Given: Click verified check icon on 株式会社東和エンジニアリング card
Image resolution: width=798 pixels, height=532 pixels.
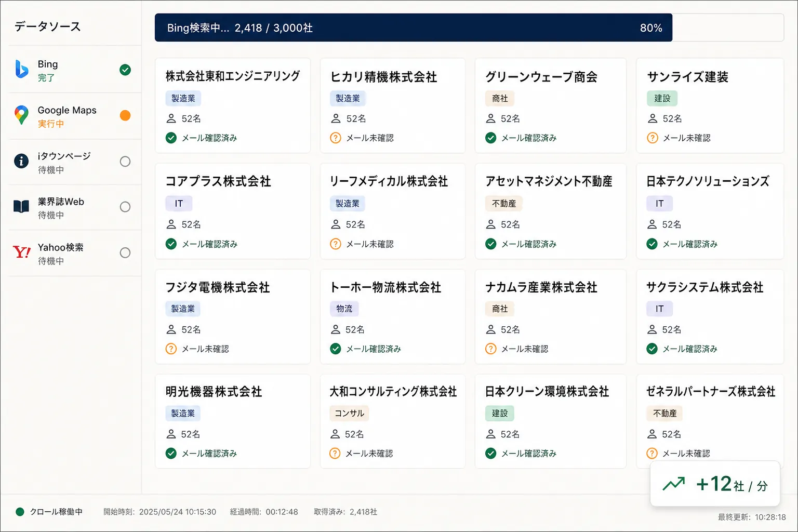Looking at the screenshot, I should tap(171, 138).
